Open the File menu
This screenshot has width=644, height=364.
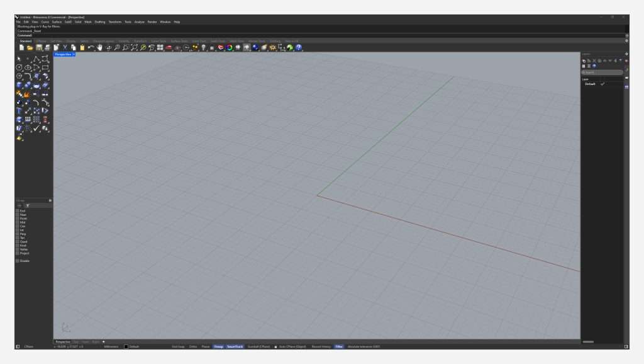18,22
